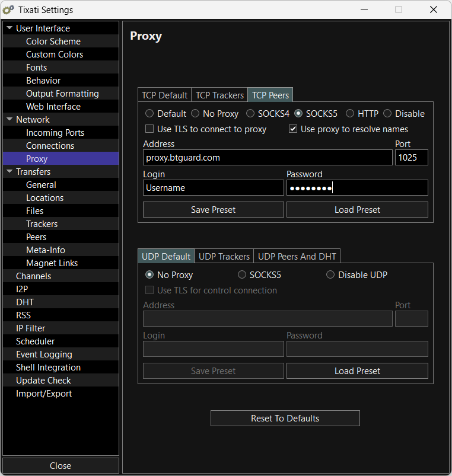The image size is (452, 476).
Task: Click Save Preset in TCP section
Action: pos(213,210)
